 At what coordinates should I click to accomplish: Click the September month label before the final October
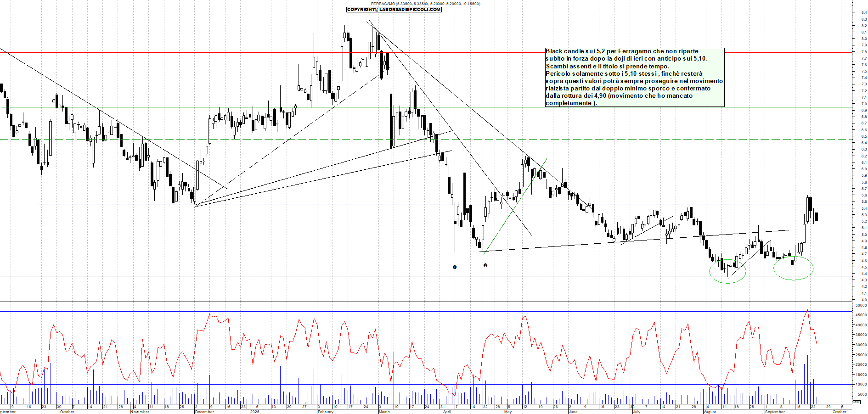click(775, 412)
